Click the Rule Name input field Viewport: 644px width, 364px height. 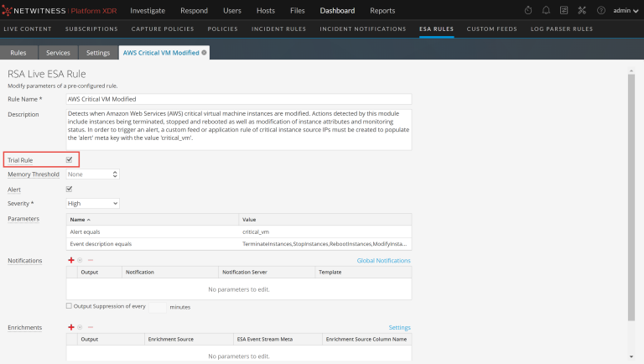click(238, 99)
